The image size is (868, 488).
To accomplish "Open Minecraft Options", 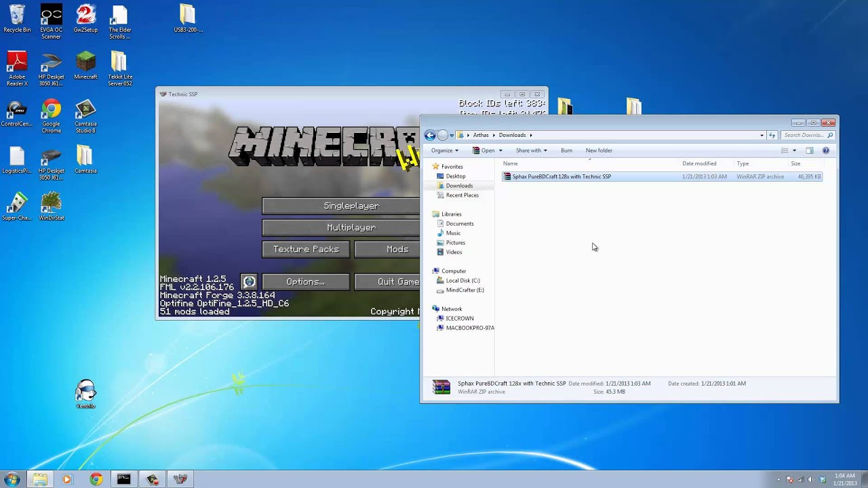I will pyautogui.click(x=306, y=281).
